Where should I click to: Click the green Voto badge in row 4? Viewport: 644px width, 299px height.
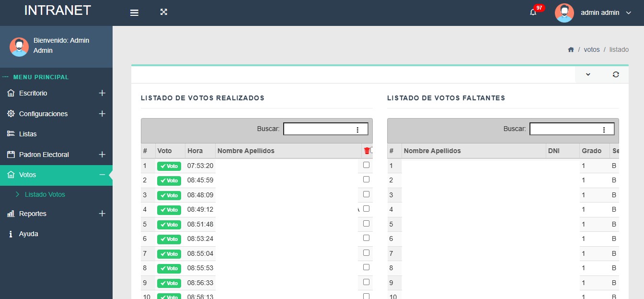pyautogui.click(x=169, y=210)
